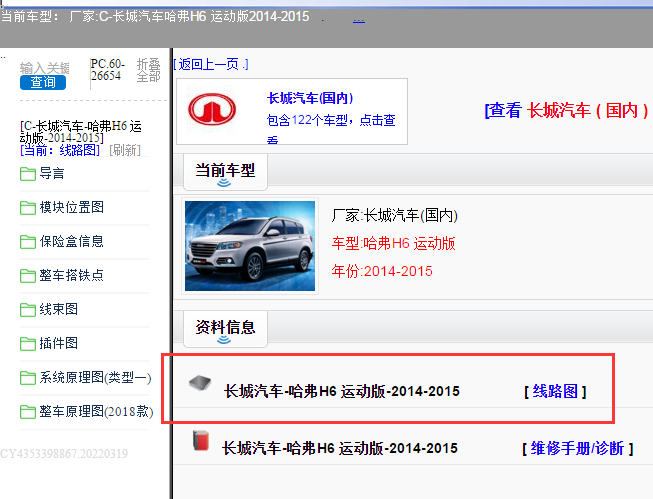Click the 整车原理图(2018款) folder icon
The height and width of the screenshot is (499, 653).
click(x=27, y=412)
